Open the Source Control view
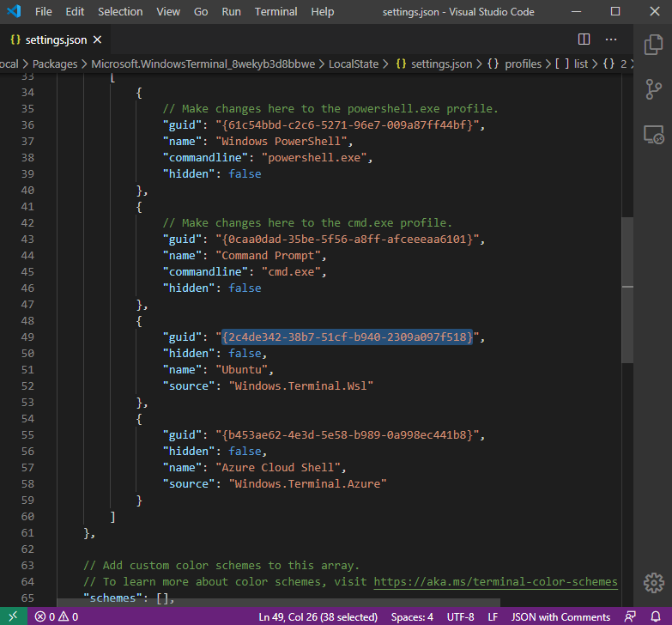This screenshot has height=625, width=672. click(x=653, y=89)
